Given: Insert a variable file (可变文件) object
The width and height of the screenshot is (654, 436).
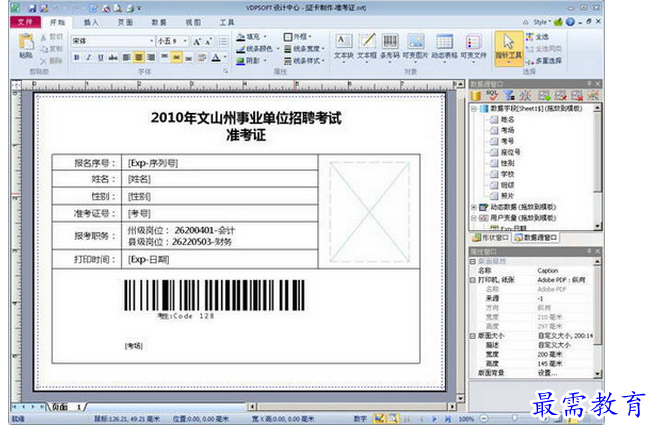Looking at the screenshot, I should pos(473,48).
